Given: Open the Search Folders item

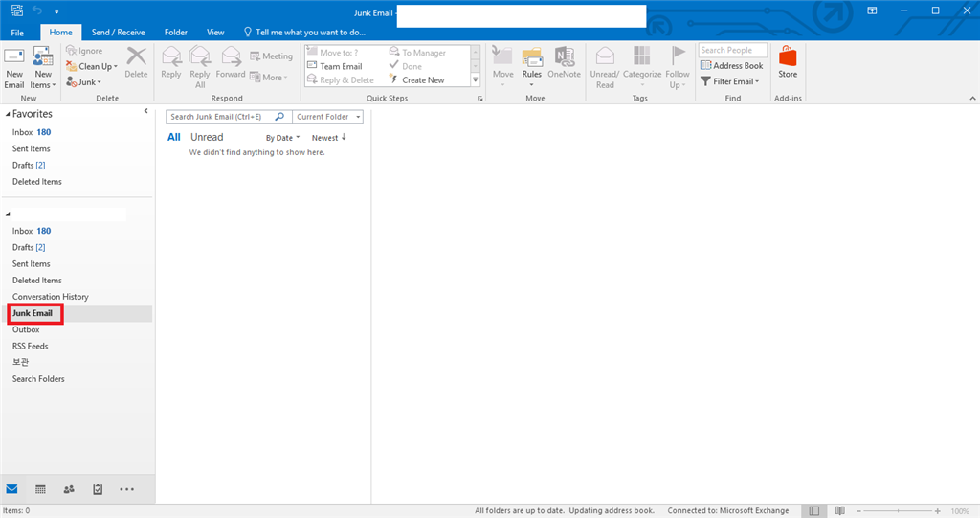Looking at the screenshot, I should click(x=38, y=379).
